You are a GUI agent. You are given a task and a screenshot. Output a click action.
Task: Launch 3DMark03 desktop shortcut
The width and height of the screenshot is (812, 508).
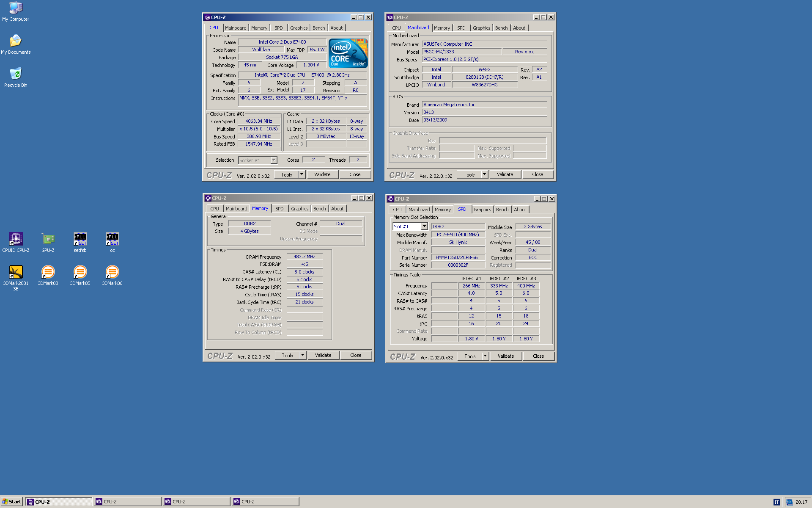48,275
